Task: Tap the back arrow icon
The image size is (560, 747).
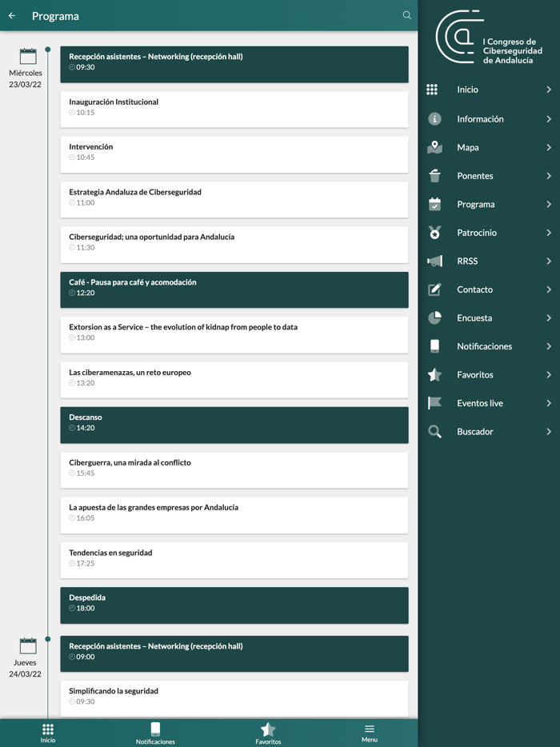Action: coord(12,16)
